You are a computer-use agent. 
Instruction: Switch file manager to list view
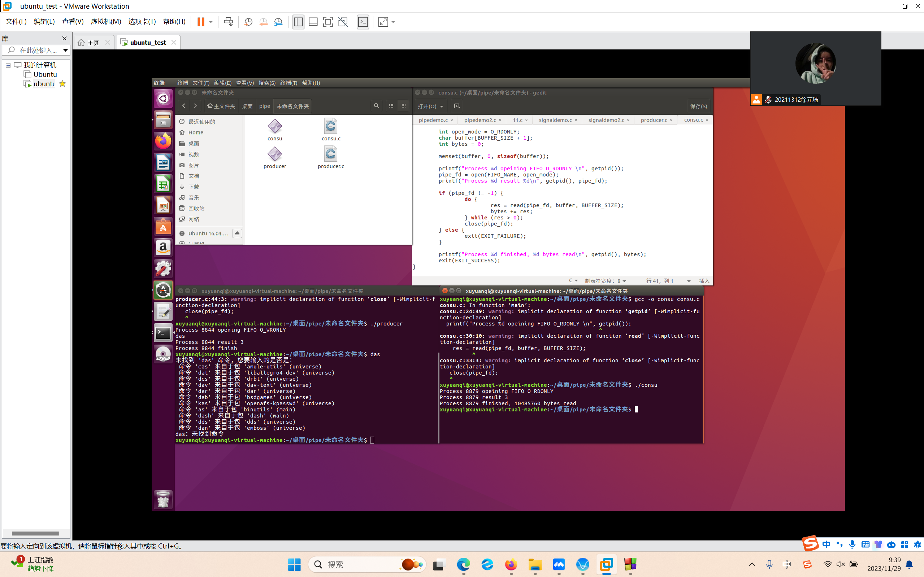tap(391, 106)
